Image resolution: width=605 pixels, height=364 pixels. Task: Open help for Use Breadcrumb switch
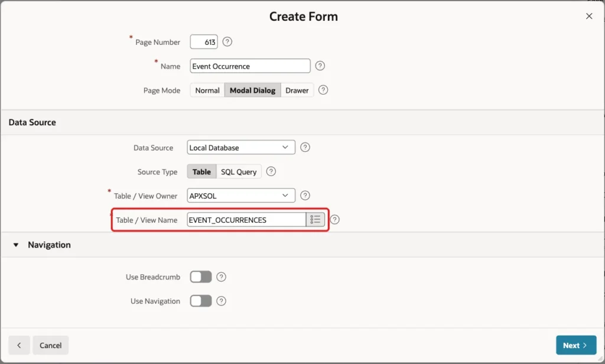[221, 277]
